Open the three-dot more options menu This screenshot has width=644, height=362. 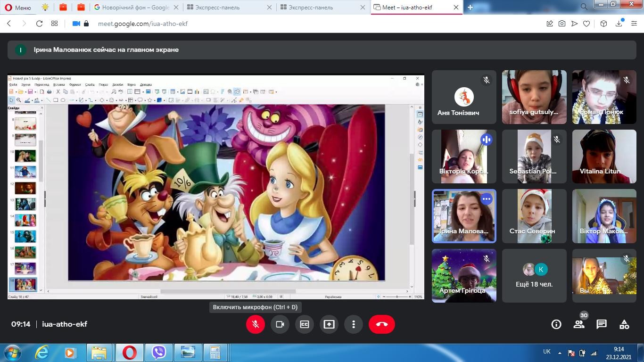[354, 324]
